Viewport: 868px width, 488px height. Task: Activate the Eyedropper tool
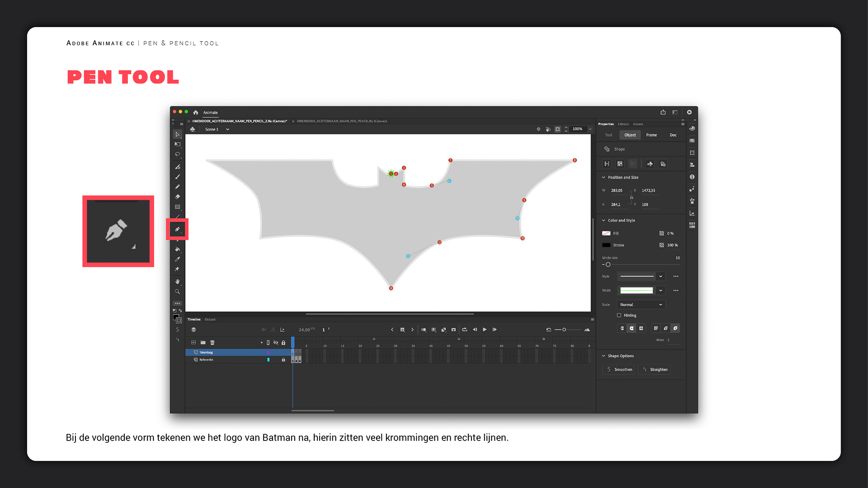pyautogui.click(x=177, y=259)
